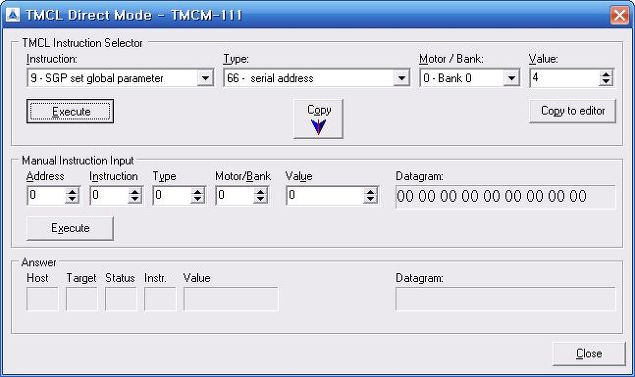Decrement the Address spinner down arrow
This screenshot has width=635, height=377.
[72, 200]
